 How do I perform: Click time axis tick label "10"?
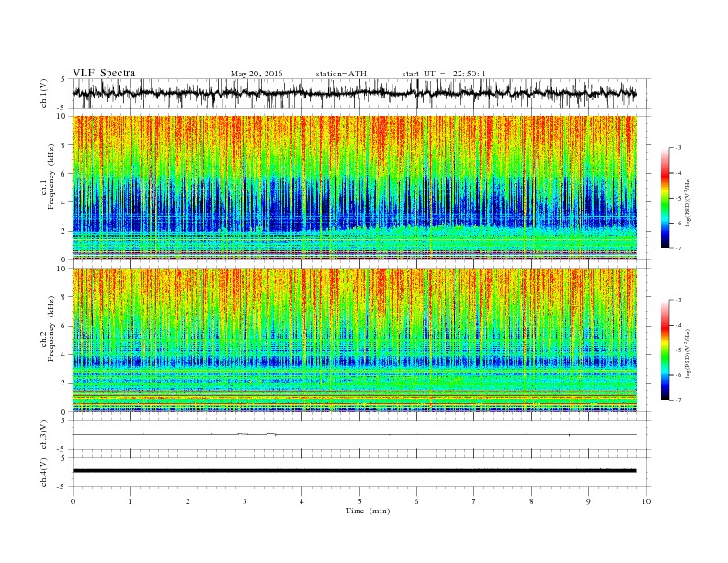[646, 501]
